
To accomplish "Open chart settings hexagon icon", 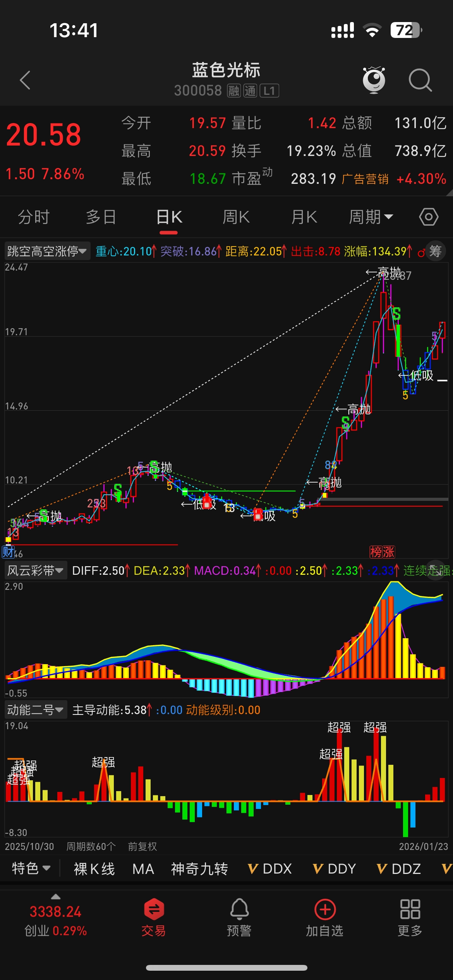I will coord(429,217).
